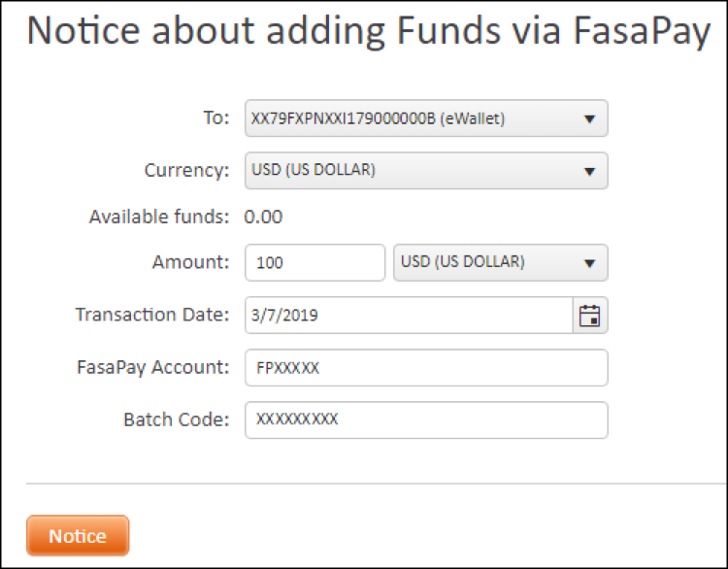Open the Amount currency dropdown arrow
The width and height of the screenshot is (728, 569).
(x=588, y=263)
